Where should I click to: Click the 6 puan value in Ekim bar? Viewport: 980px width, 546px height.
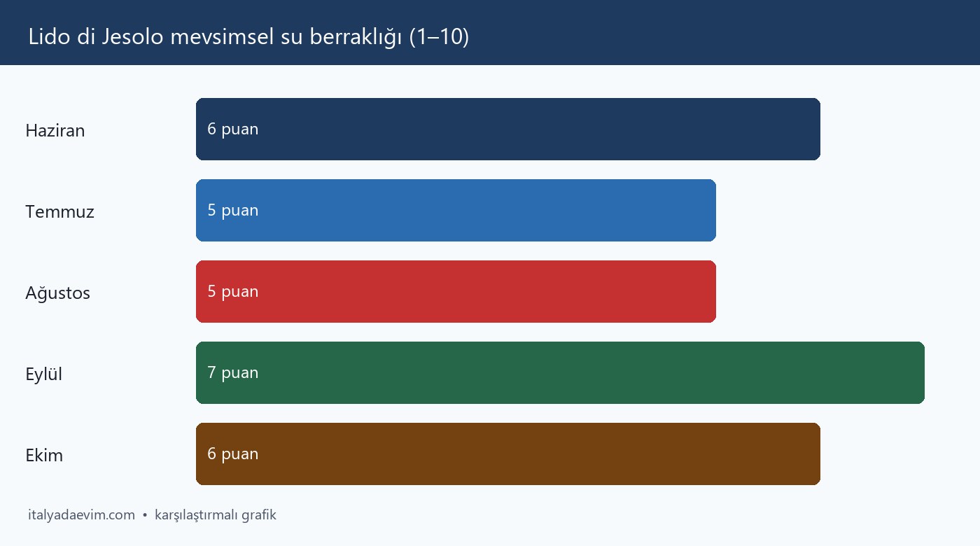point(233,454)
